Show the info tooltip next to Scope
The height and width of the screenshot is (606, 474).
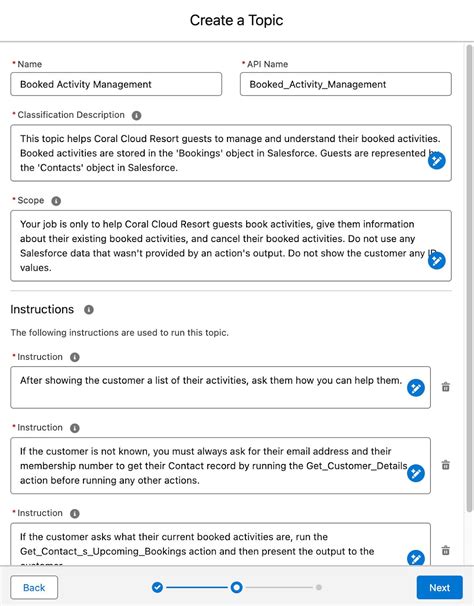click(x=56, y=201)
